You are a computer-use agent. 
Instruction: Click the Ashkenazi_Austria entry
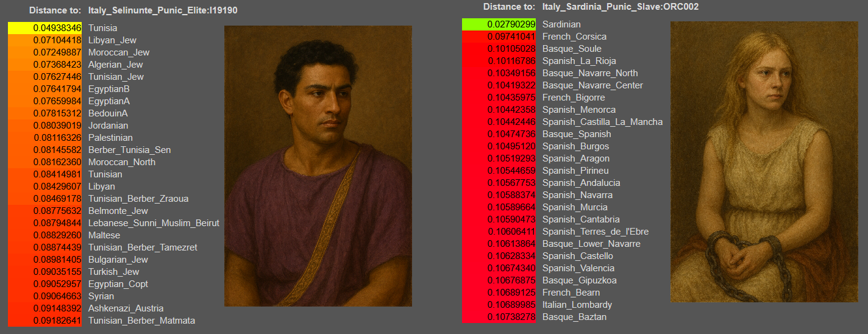126,308
